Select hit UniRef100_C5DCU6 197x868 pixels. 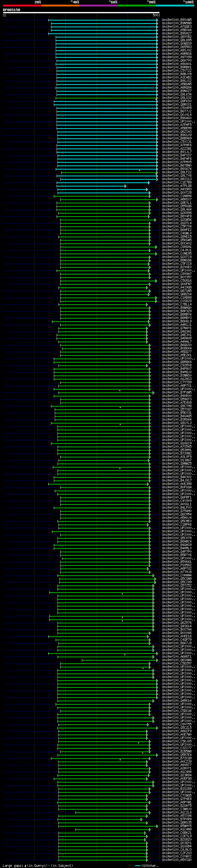(x=177, y=711)
